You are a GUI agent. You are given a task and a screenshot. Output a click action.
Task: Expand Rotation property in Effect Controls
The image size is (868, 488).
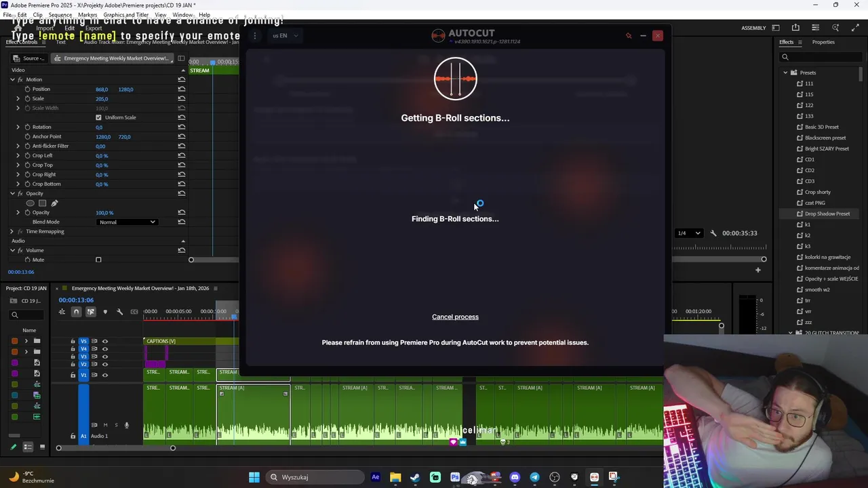[18, 127]
